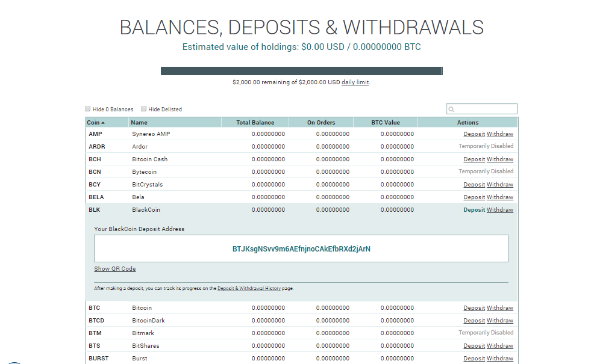Click Deposit for Bitcoin
The width and height of the screenshot is (597, 364).
474,307
